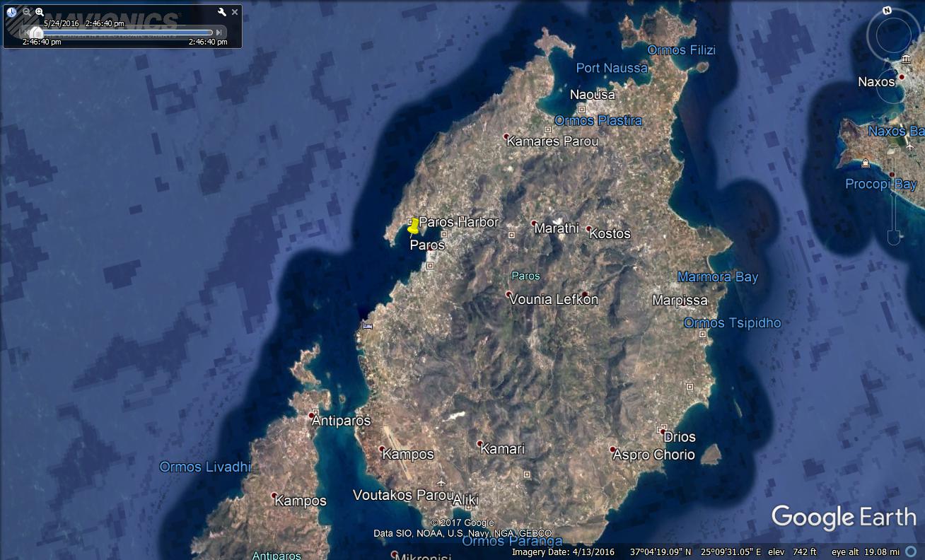Click the move joystick navigation circle
This screenshot has width=925, height=560.
coord(877,86)
